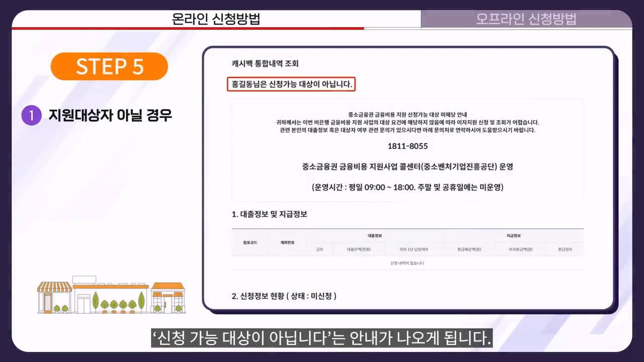Click the 신청 내역이 없습니다 table row
The height and width of the screenshot is (362, 644).
[408, 262]
